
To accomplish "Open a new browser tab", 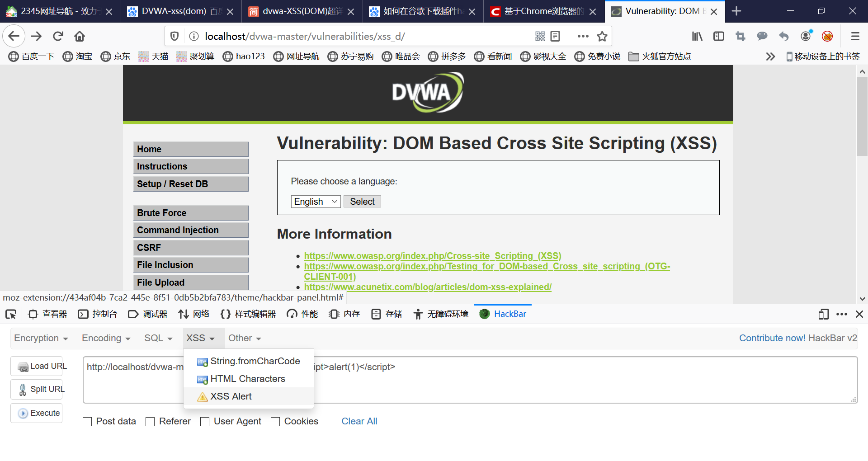I will [736, 11].
